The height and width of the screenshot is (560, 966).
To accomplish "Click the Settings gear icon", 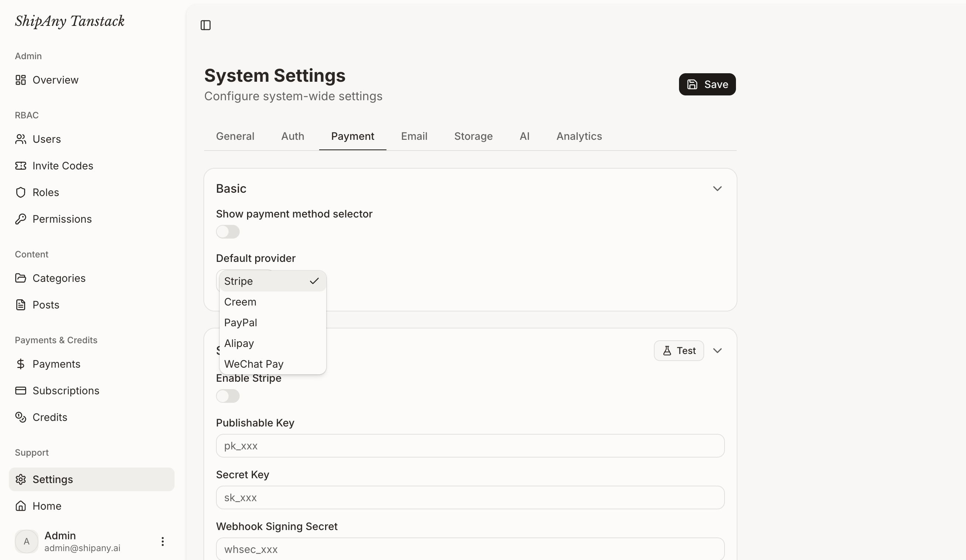I will [21, 479].
